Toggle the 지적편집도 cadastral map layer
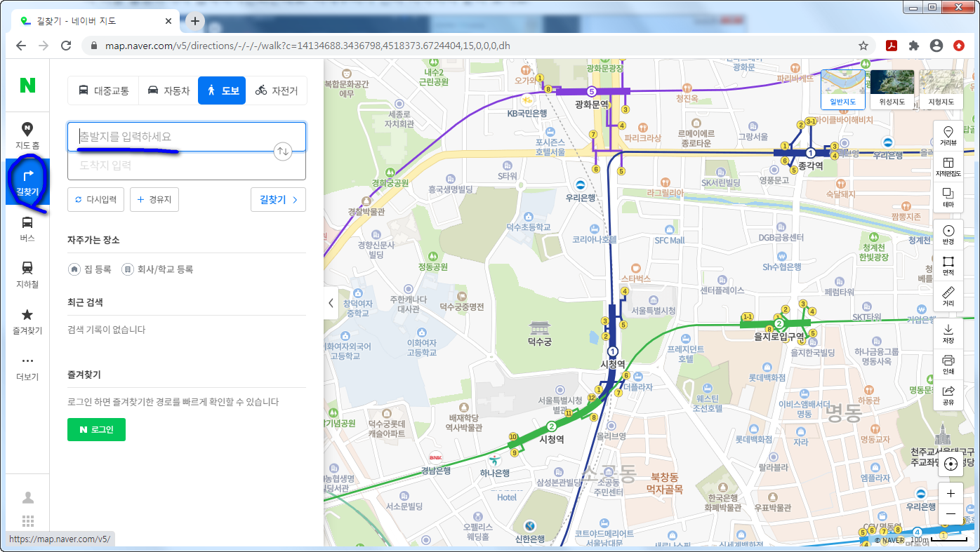The width and height of the screenshot is (980, 552). point(948,167)
